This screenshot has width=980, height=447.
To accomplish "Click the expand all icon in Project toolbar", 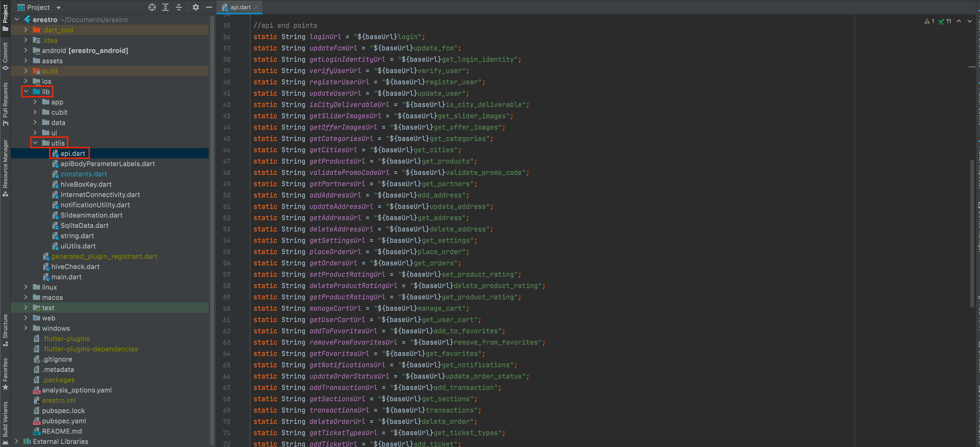I will click(x=165, y=7).
